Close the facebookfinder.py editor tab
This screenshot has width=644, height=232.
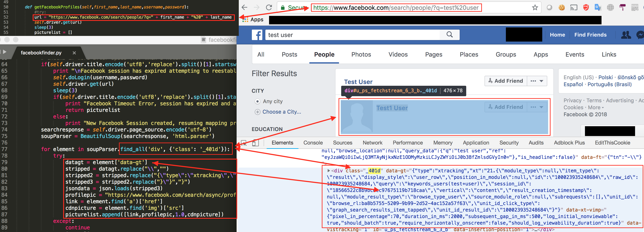pos(74,53)
